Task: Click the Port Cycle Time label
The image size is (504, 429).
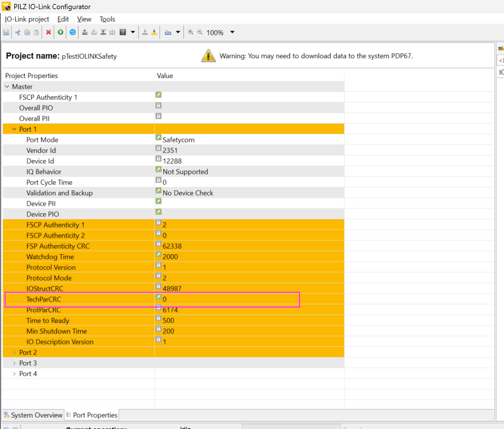Action: [x=49, y=182]
